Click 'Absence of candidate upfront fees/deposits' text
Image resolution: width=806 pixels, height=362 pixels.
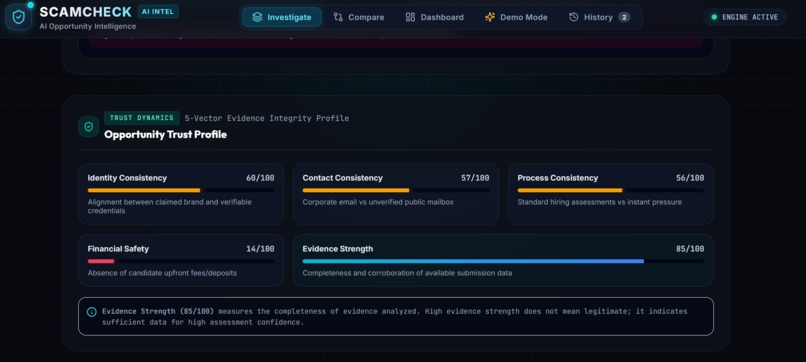click(x=162, y=273)
